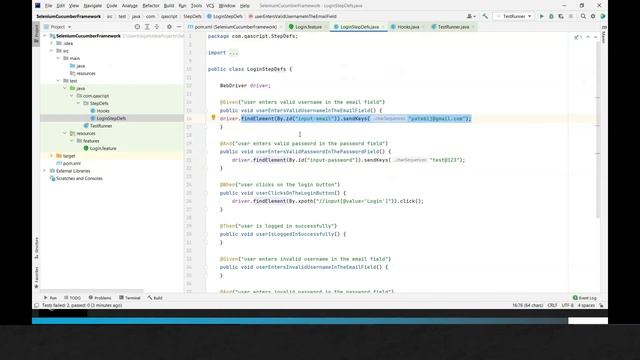Start debugging with the green bug icon
The height and width of the screenshot is (360, 640).
[551, 16]
